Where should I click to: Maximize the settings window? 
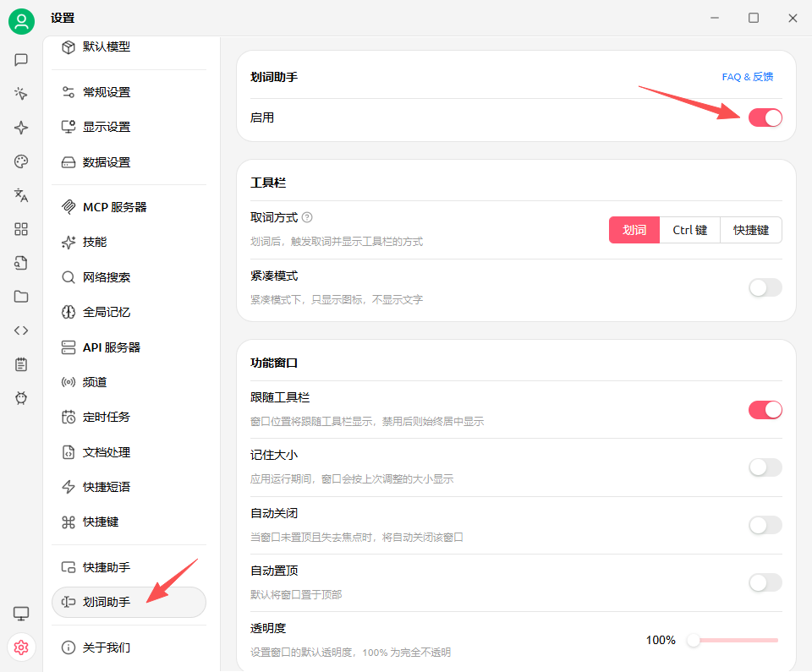point(754,18)
